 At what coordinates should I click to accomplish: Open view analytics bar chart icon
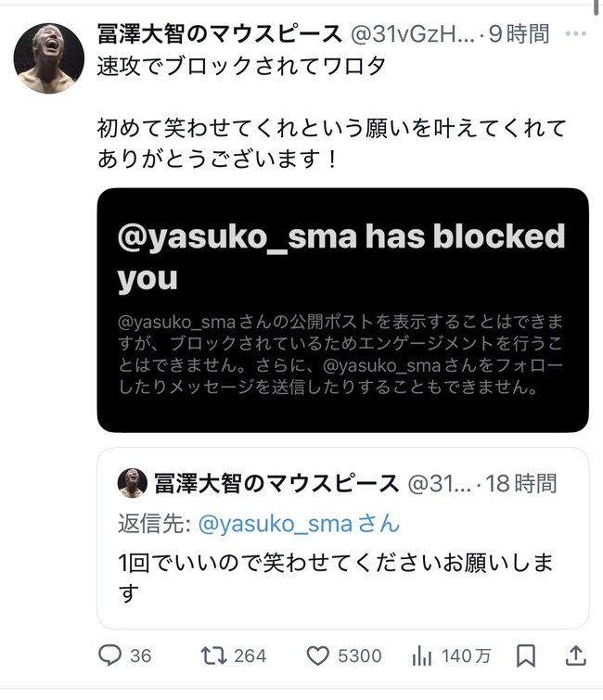pyautogui.click(x=422, y=655)
